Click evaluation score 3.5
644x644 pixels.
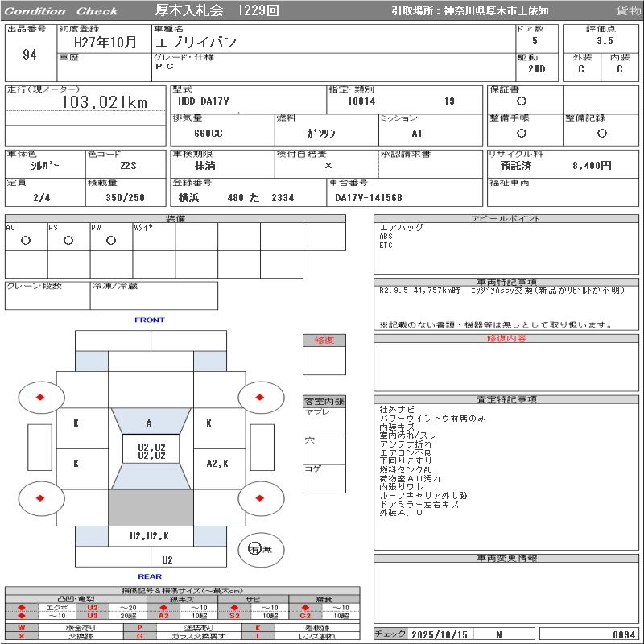605,41
